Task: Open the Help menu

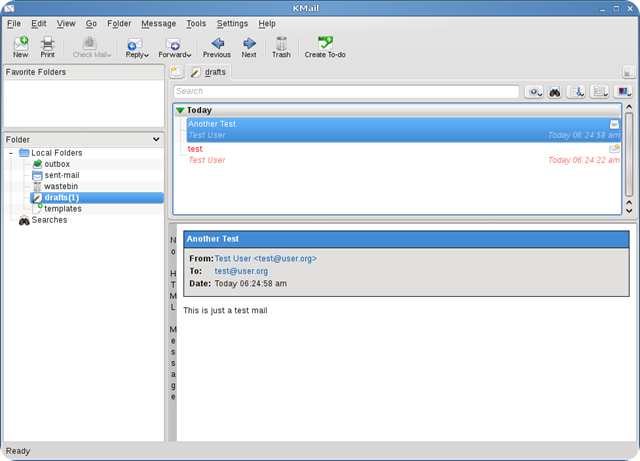Action: point(267,24)
